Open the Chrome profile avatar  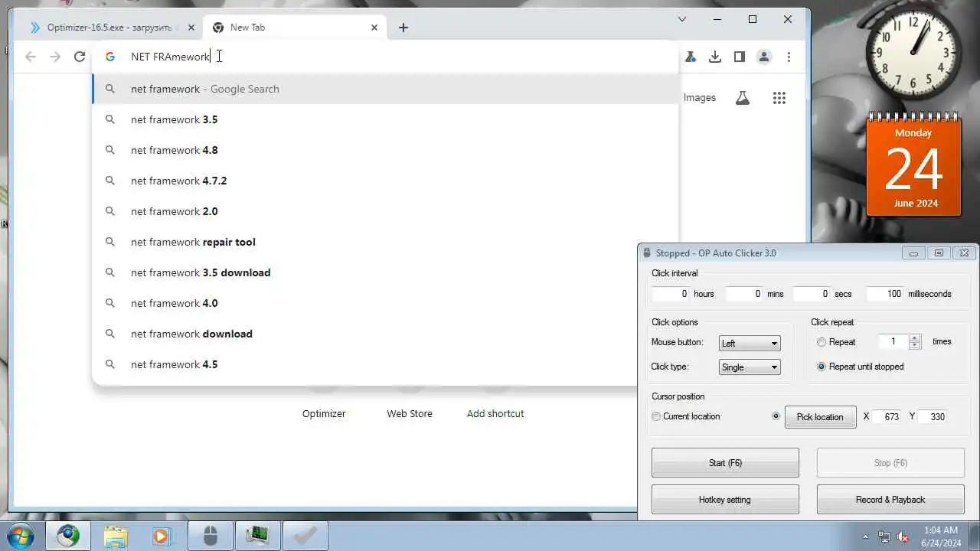[x=764, y=57]
